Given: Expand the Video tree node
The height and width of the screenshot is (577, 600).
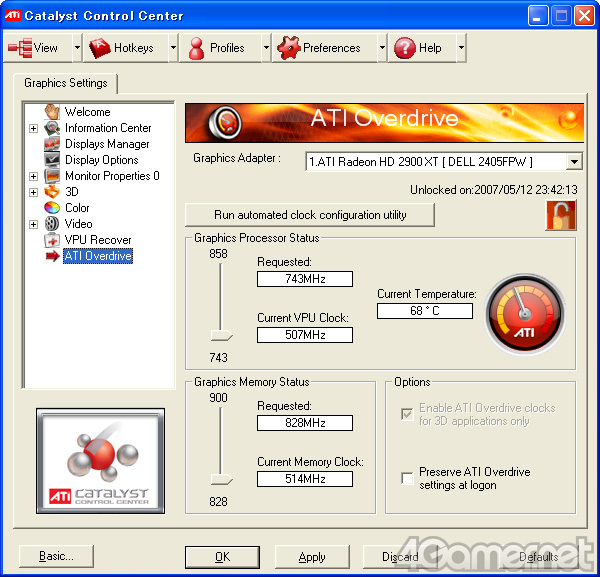Looking at the screenshot, I should [34, 224].
